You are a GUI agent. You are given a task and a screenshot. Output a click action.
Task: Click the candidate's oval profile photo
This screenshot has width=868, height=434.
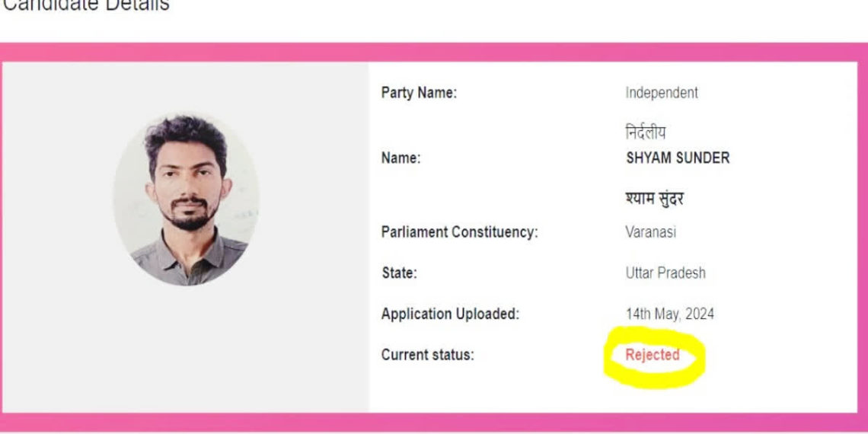click(186, 199)
